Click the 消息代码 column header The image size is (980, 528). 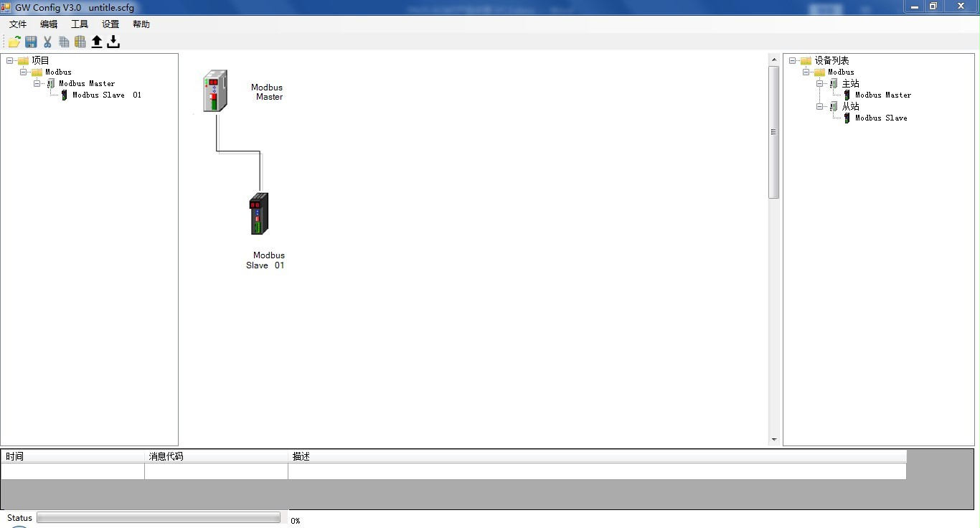166,456
